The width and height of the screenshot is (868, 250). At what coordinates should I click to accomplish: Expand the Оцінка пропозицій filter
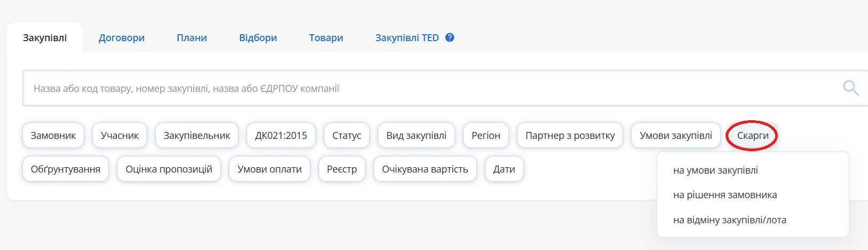point(169,169)
